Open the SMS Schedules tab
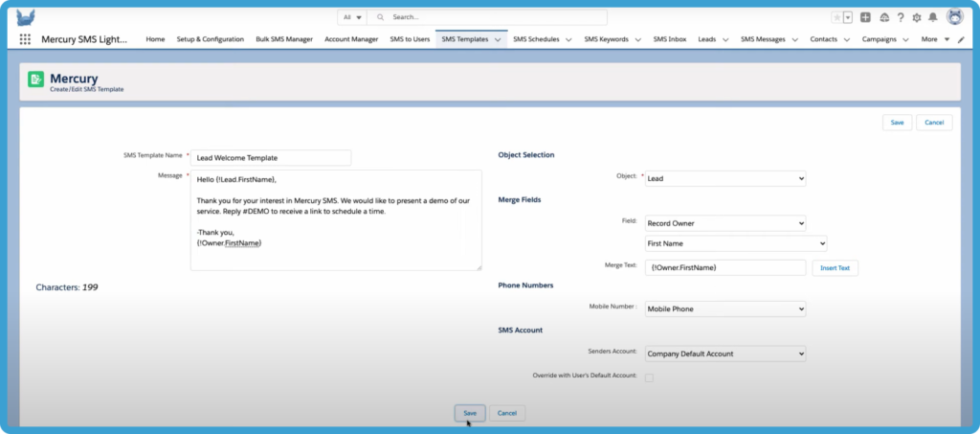980x434 pixels. 536,38
